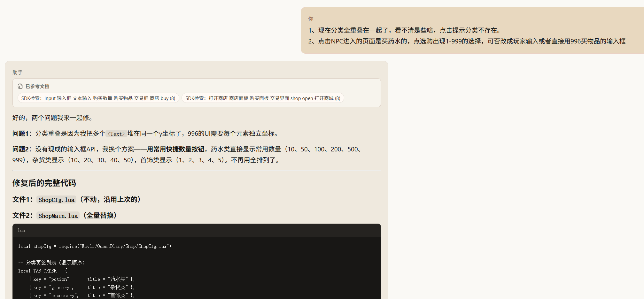
Task: Click the sentence 好的，两个问题我来一起修
Action: coord(54,118)
